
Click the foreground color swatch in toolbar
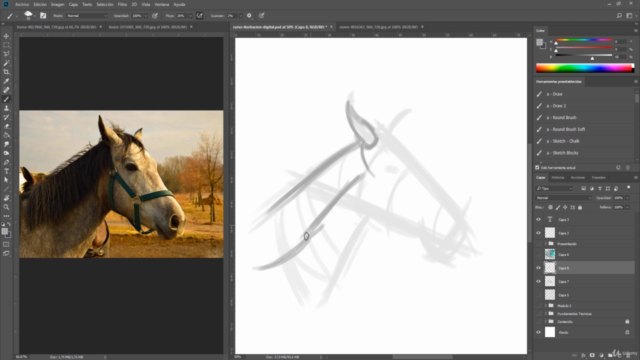4,231
